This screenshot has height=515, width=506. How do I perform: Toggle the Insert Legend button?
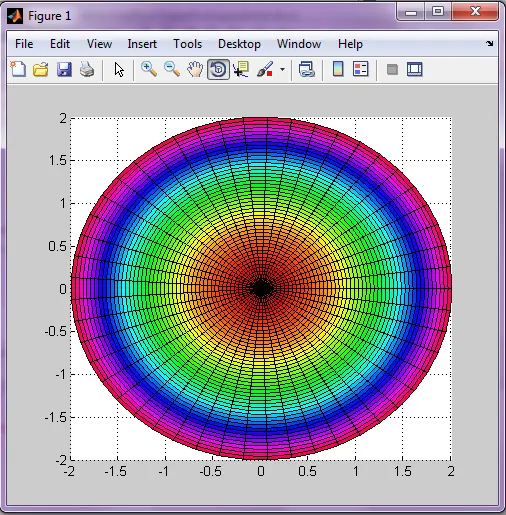tap(361, 70)
